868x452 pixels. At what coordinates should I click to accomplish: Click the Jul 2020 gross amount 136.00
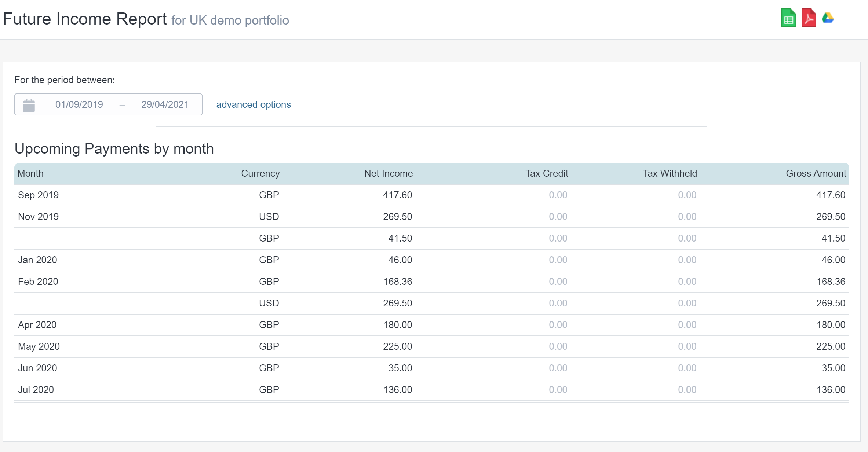click(x=831, y=390)
